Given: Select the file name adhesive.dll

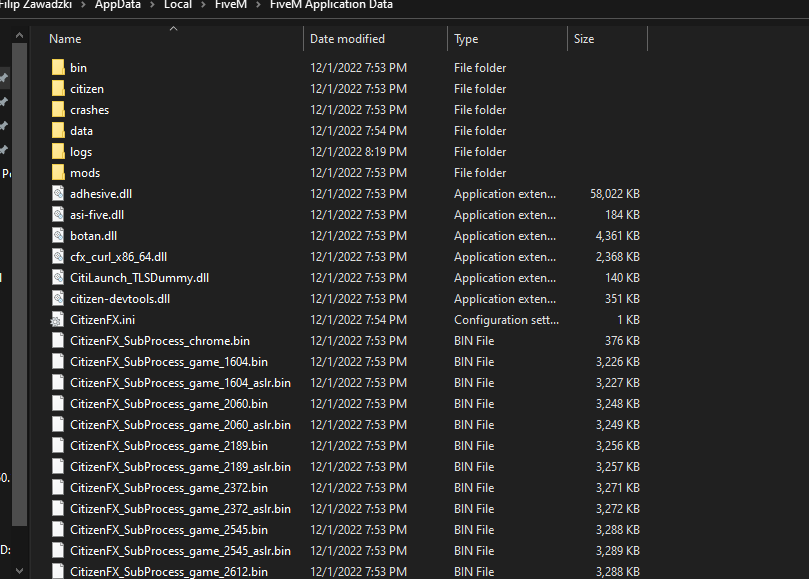Looking at the screenshot, I should click(101, 194).
